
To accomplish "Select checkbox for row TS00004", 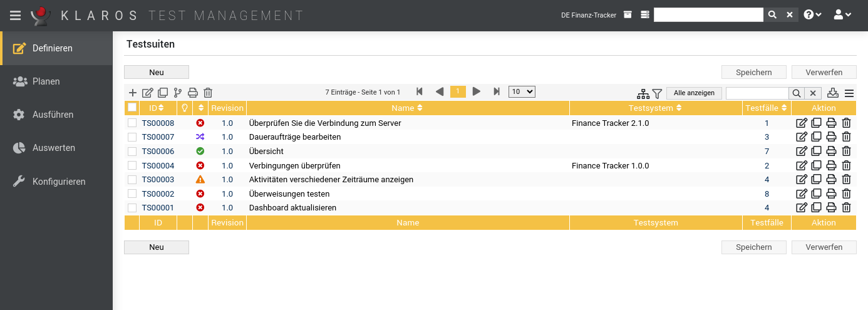I will (x=132, y=166).
